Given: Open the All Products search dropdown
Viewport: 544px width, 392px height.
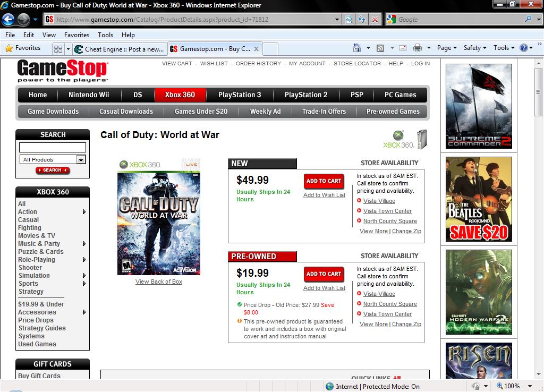Looking at the screenshot, I should pos(81,159).
